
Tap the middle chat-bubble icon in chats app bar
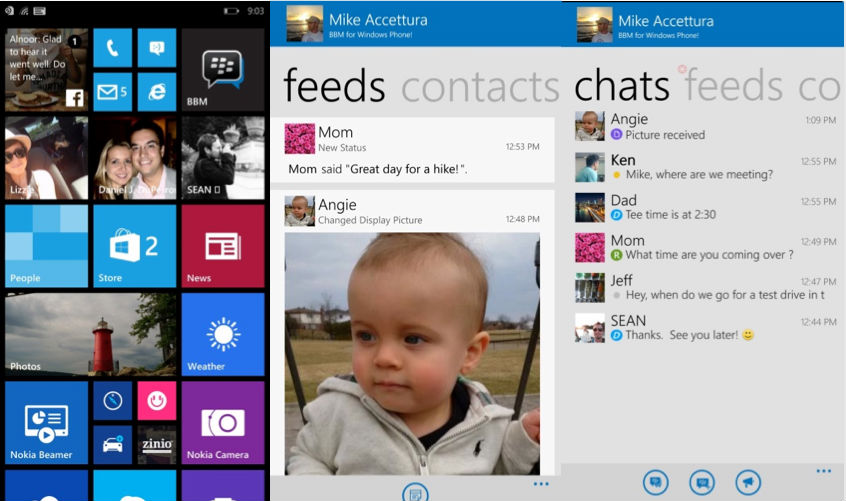pyautogui.click(x=702, y=482)
